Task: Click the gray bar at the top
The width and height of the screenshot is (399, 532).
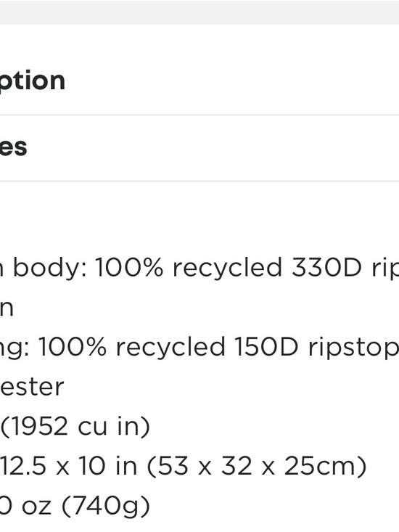Action: pyautogui.click(x=199, y=12)
